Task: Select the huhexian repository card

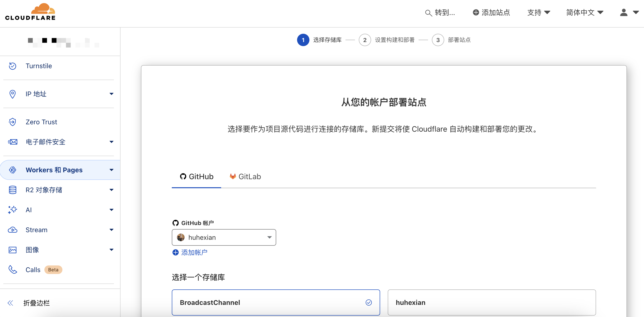Action: click(491, 303)
